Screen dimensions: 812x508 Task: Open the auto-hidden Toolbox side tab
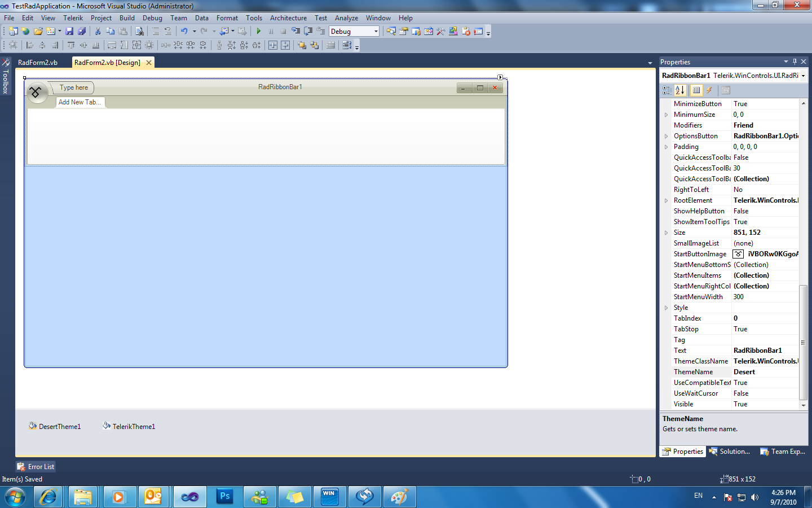click(x=6, y=76)
